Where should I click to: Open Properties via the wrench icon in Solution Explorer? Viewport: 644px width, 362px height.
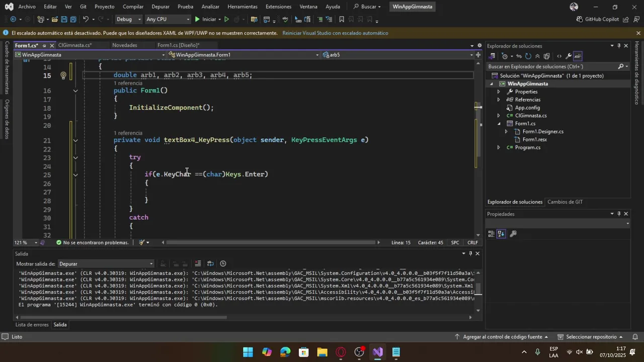[x=569, y=56]
